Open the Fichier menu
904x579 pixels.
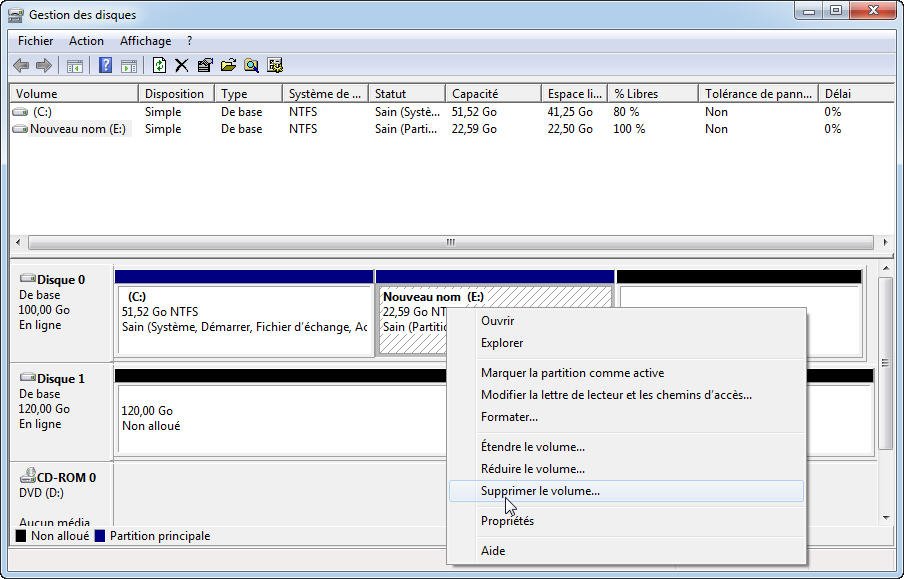click(35, 41)
